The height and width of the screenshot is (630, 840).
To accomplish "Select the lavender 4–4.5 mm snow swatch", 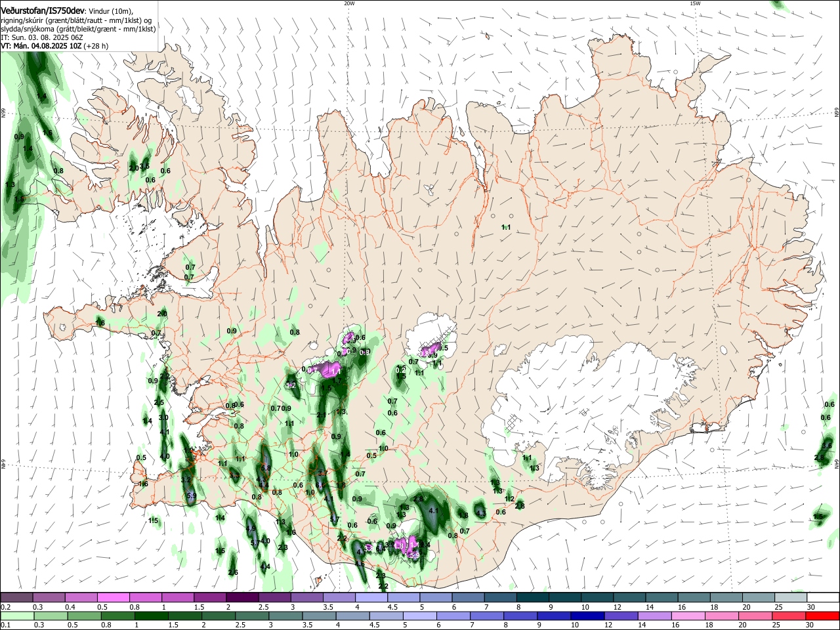I will pos(371,598).
